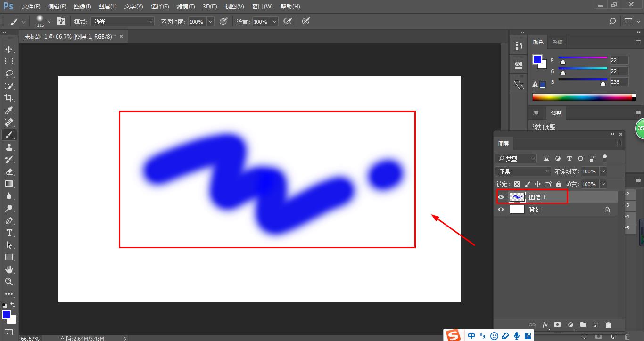Click the delete layer trash icon
This screenshot has height=341, width=644.
(x=608, y=325)
